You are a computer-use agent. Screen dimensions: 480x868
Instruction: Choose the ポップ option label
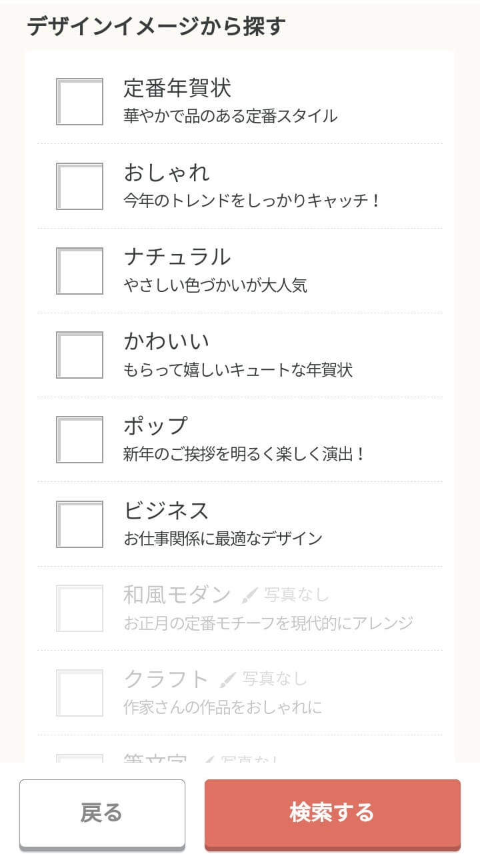pyautogui.click(x=156, y=425)
